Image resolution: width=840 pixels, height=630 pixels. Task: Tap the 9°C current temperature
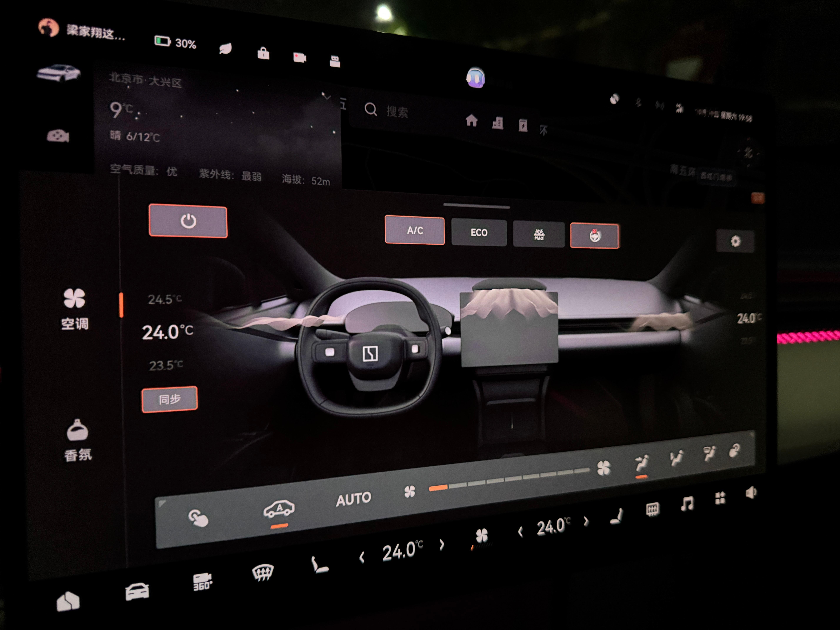point(121,110)
